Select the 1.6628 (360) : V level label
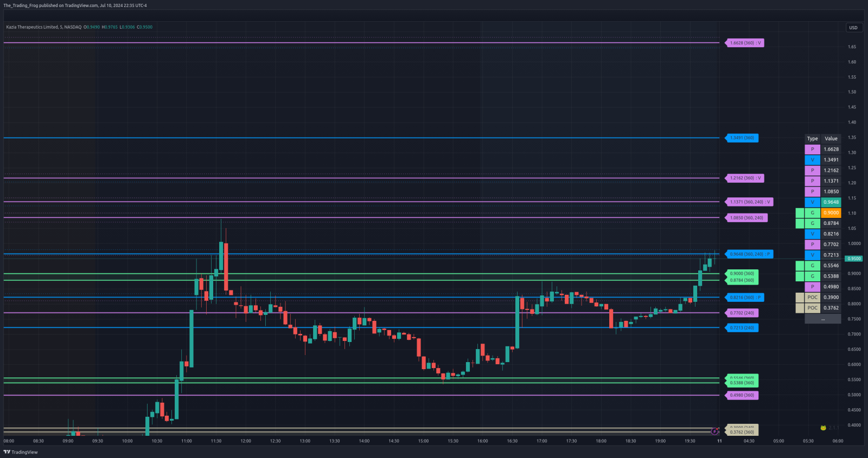Screen dimensions: 868x458 point(745,43)
